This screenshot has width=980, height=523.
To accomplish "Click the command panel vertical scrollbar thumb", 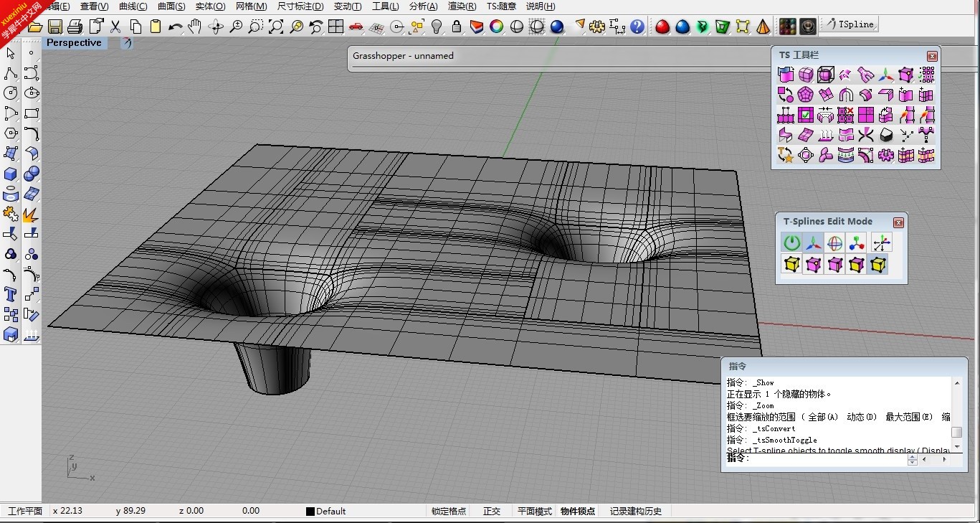I will [956, 432].
